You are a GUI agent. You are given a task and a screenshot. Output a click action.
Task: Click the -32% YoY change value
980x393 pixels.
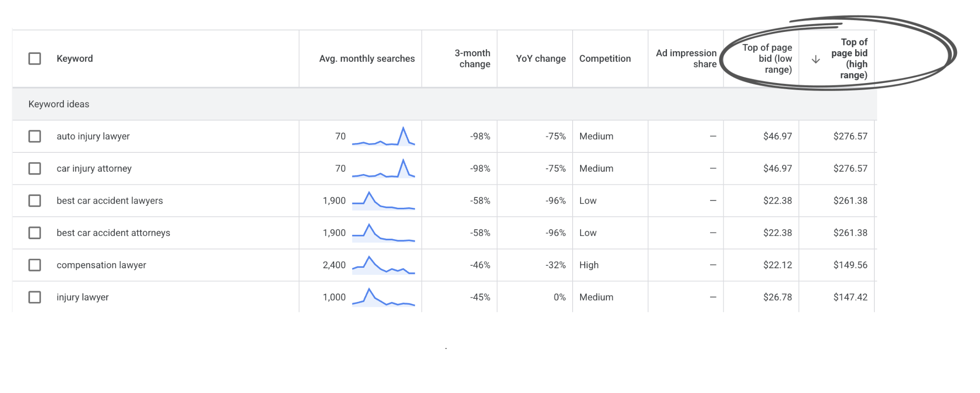tap(556, 265)
